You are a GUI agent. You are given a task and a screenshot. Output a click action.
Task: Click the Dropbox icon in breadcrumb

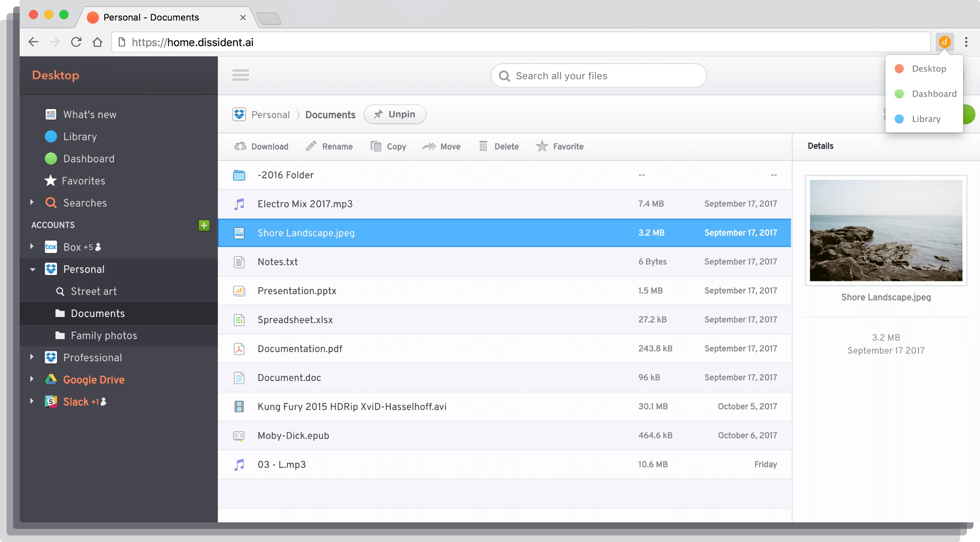239,114
